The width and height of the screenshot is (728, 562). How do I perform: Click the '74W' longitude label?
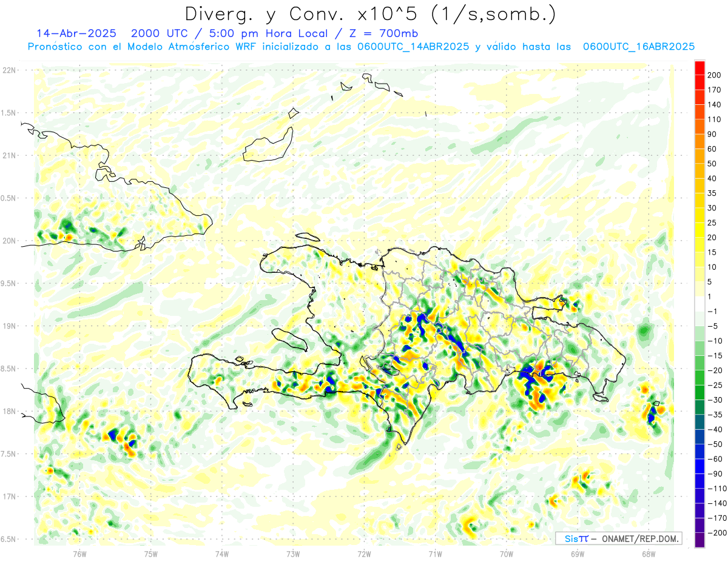pos(222,554)
